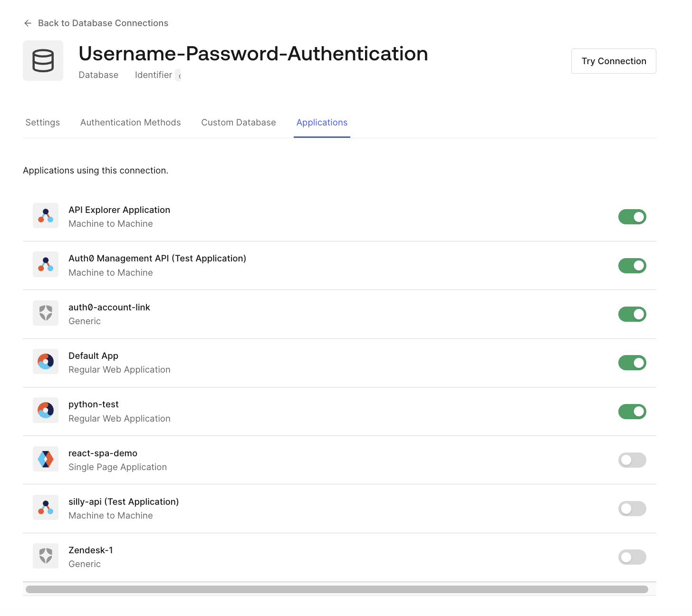Click the API Explorer Application icon
The image size is (692, 616).
(46, 216)
